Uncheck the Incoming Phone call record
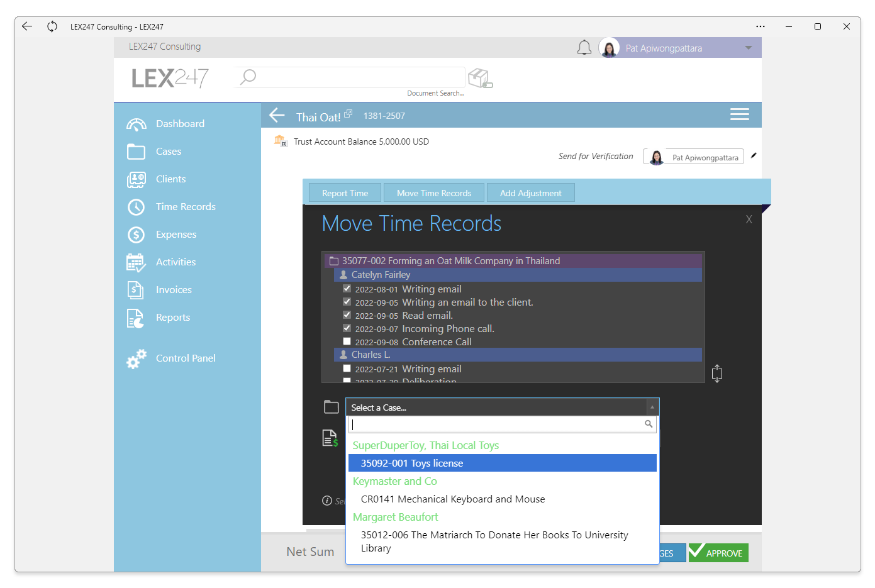The image size is (875, 588). coord(347,328)
